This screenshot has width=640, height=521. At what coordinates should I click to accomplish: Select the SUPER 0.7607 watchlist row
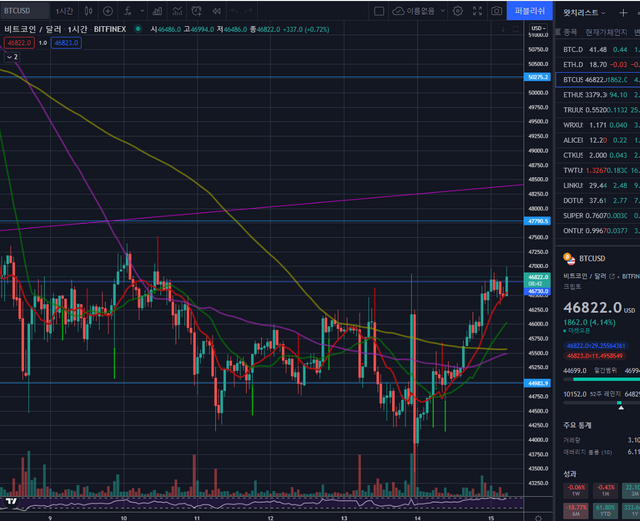[598, 216]
